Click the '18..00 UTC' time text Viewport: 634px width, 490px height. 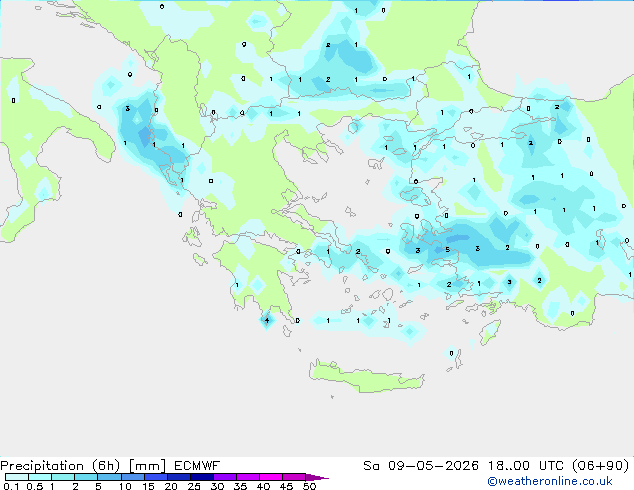528,466
